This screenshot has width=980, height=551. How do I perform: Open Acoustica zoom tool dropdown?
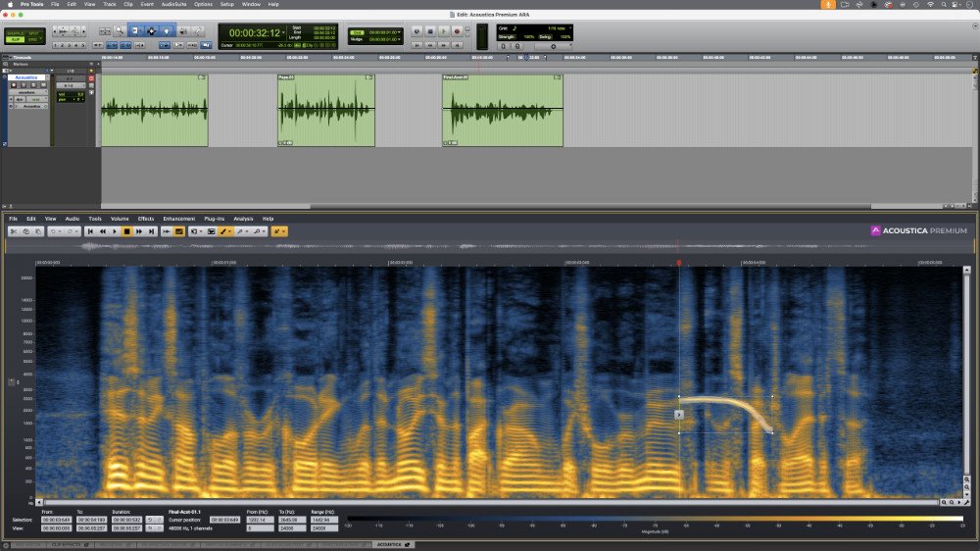264,231
